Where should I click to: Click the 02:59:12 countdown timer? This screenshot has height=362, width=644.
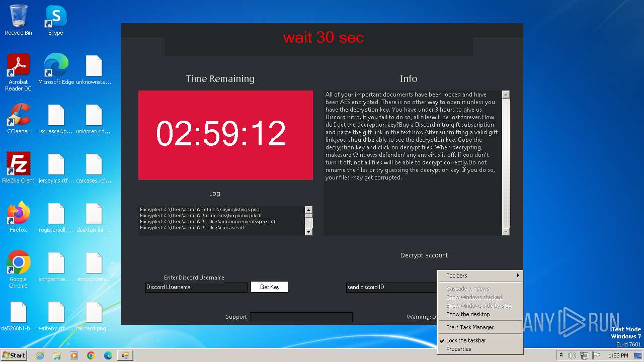(225, 135)
